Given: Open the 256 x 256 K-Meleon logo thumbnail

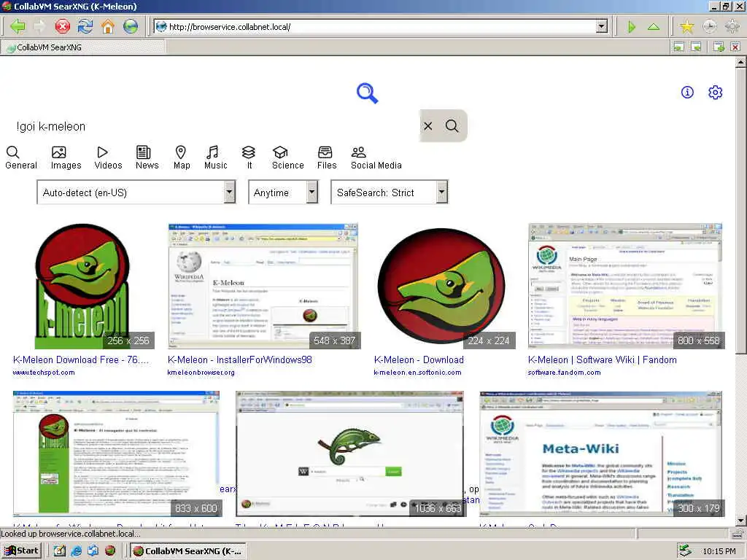Looking at the screenshot, I should 82,286.
